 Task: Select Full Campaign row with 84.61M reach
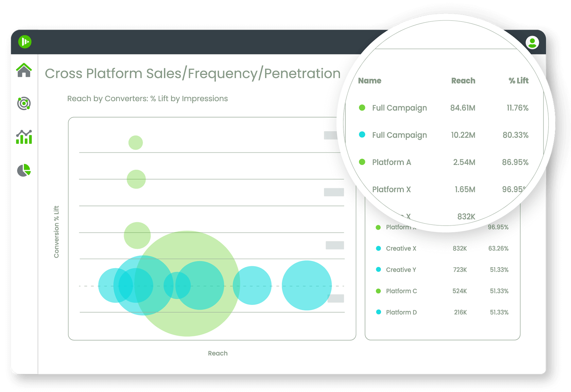[x=444, y=108]
